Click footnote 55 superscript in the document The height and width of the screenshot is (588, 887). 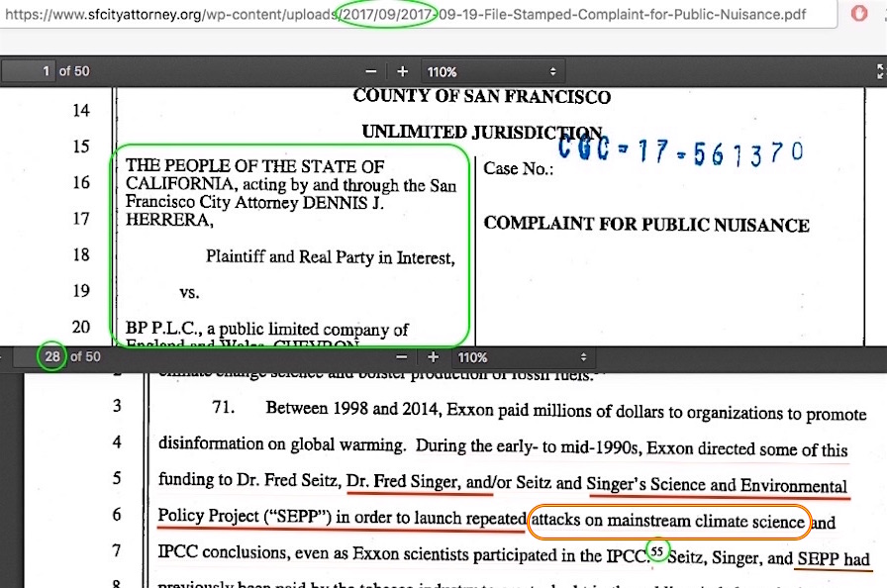coord(656,550)
